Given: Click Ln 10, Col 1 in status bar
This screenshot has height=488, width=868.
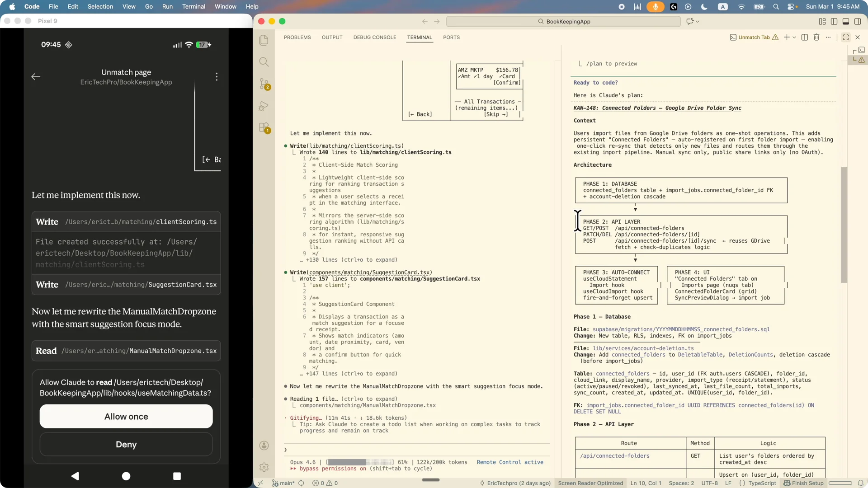Looking at the screenshot, I should [646, 483].
